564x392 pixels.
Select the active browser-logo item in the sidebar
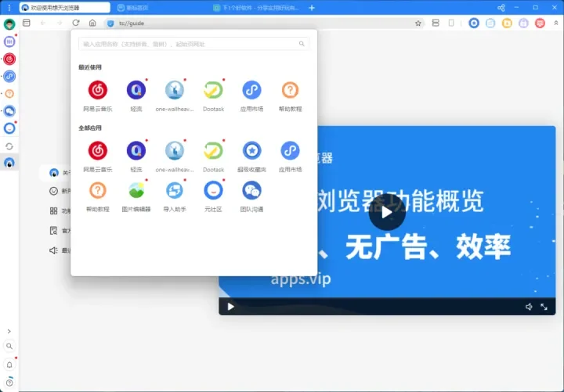(x=9, y=163)
